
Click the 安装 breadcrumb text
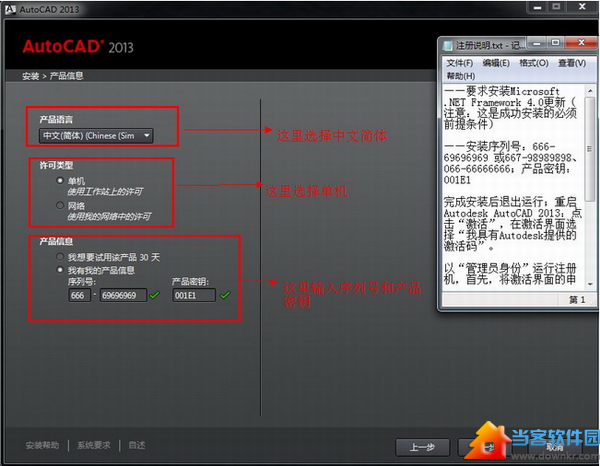coord(30,76)
